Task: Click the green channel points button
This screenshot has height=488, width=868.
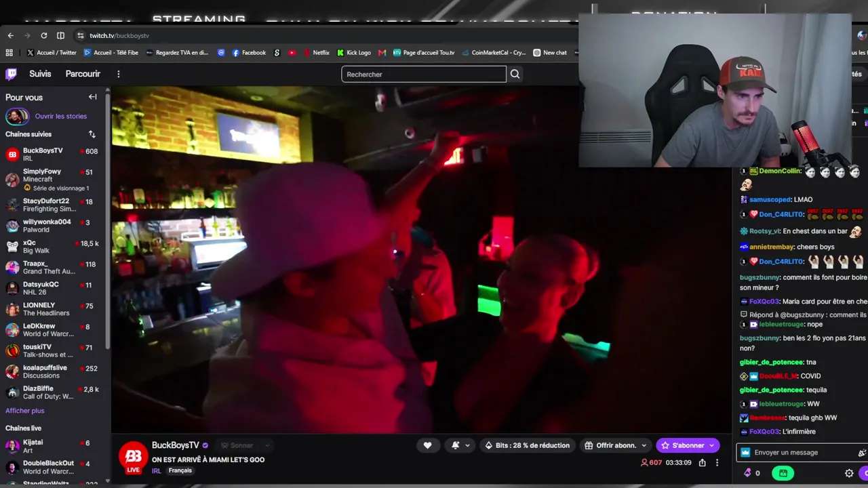Action: coord(783,473)
